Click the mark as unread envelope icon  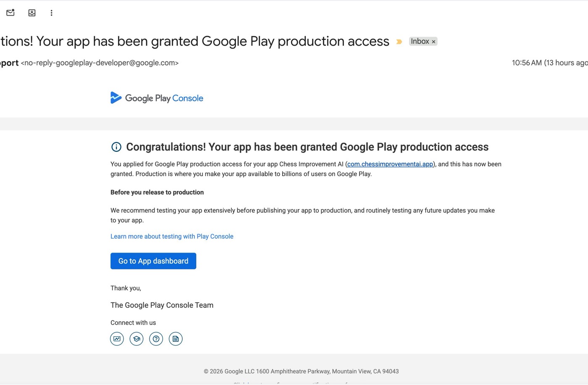10,13
